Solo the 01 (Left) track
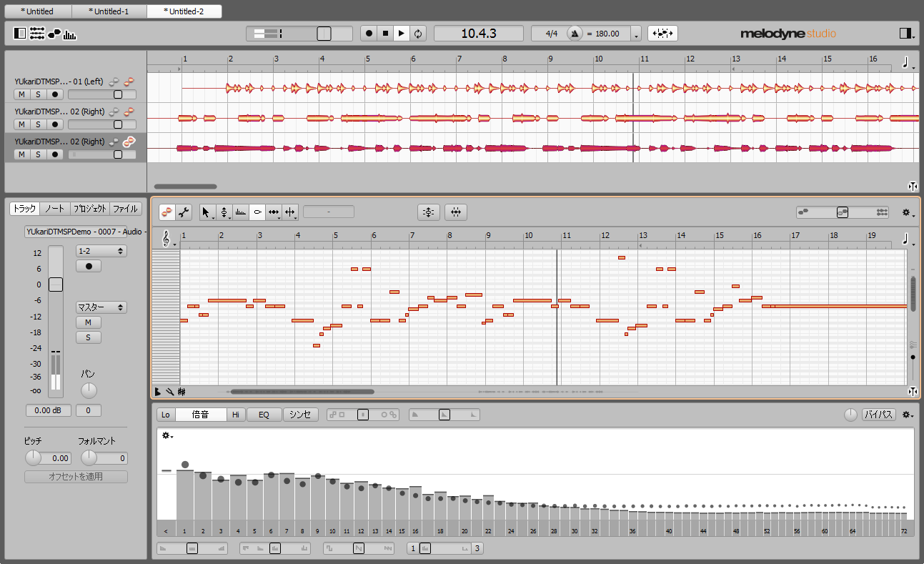This screenshot has height=564, width=924. coord(38,94)
